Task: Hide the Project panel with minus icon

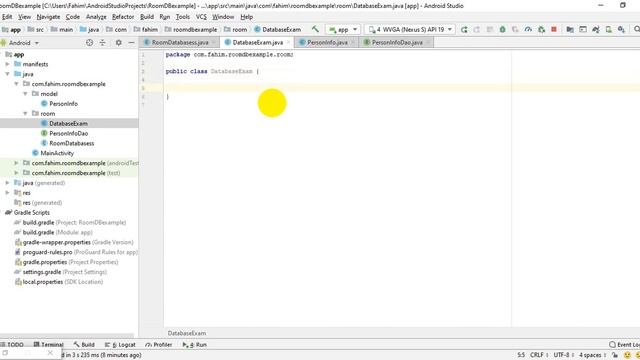Action: (131, 42)
